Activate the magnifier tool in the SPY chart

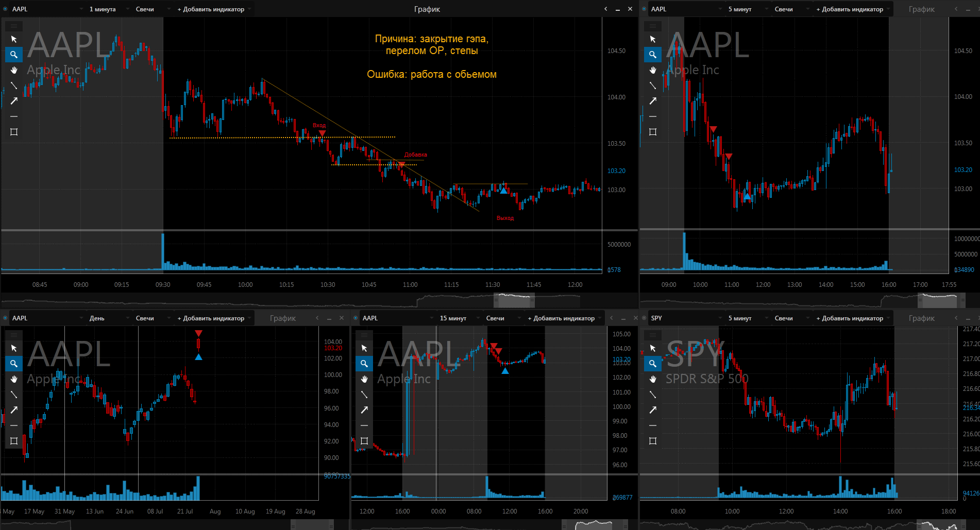tap(653, 364)
